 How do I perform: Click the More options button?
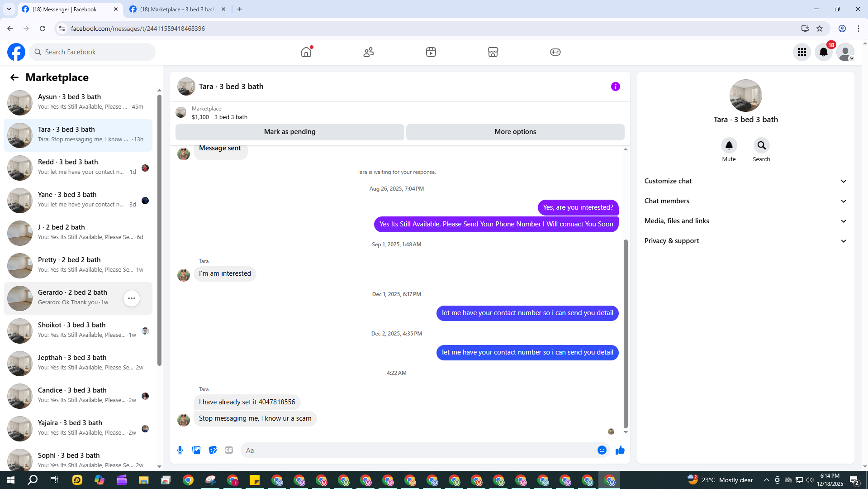point(515,132)
